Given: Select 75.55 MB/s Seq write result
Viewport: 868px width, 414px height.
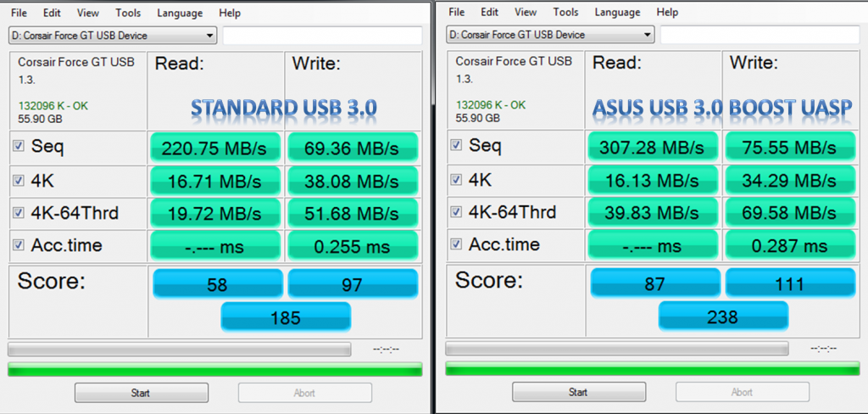Looking at the screenshot, I should 790,147.
